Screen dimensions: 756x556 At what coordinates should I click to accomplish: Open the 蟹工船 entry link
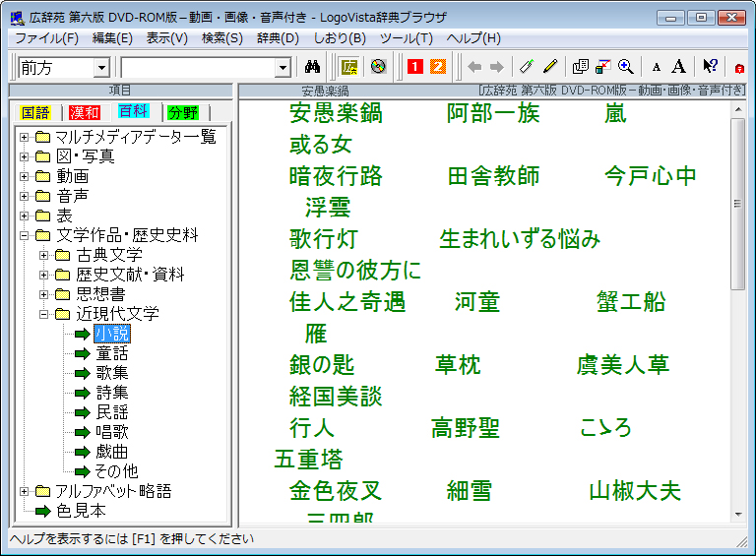point(631,302)
